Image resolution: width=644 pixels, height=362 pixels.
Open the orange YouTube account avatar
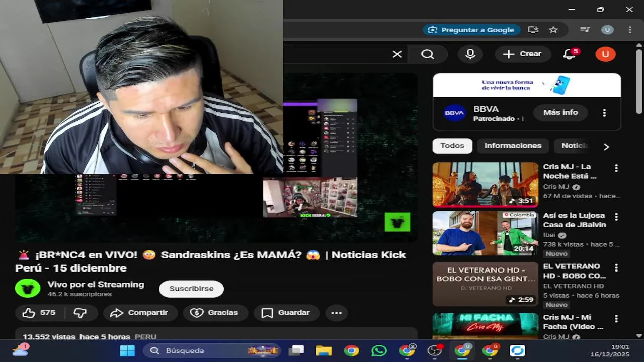coord(605,54)
